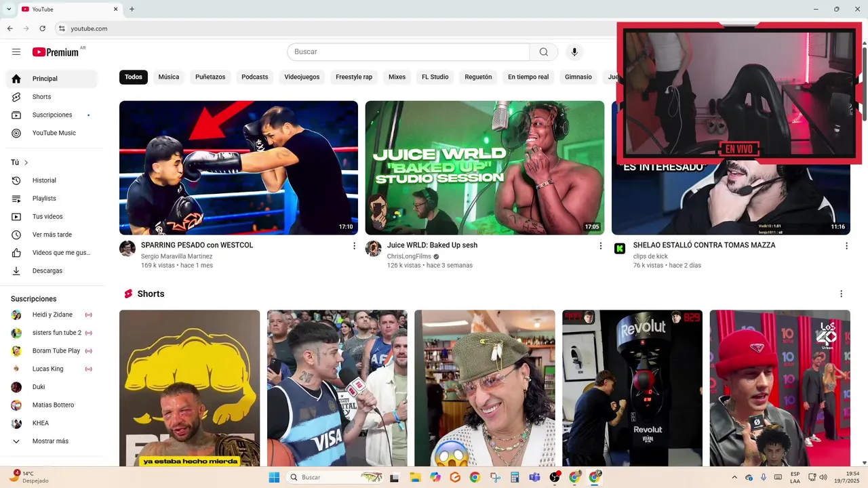The height and width of the screenshot is (488, 868).
Task: Open Microsoft Teams from taskbar
Action: pyautogui.click(x=534, y=477)
